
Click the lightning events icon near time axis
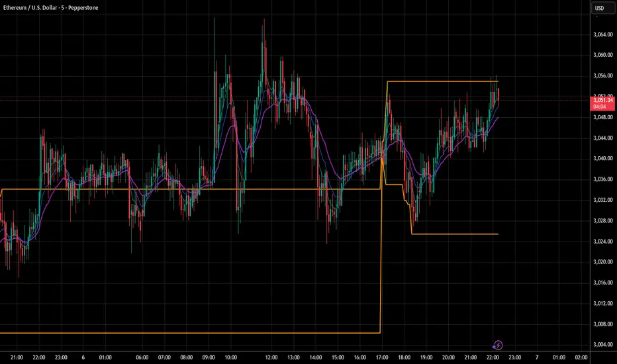pyautogui.click(x=498, y=345)
